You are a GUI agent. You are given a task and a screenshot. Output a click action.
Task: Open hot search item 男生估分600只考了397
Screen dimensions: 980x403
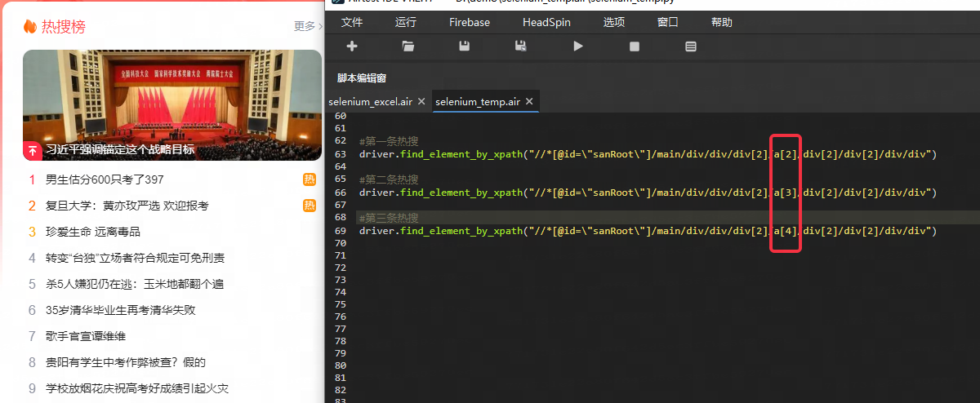(105, 179)
